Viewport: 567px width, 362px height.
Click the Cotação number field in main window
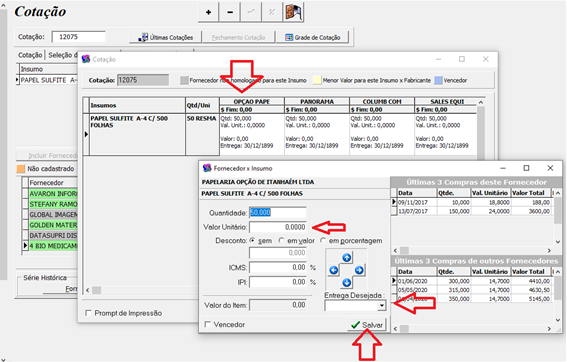coord(78,37)
